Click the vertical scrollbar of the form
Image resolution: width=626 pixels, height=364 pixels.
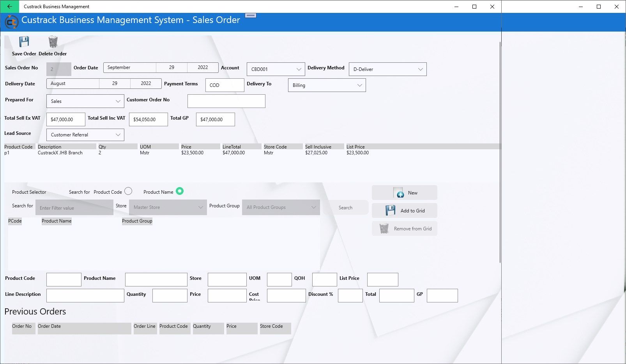click(x=500, y=152)
